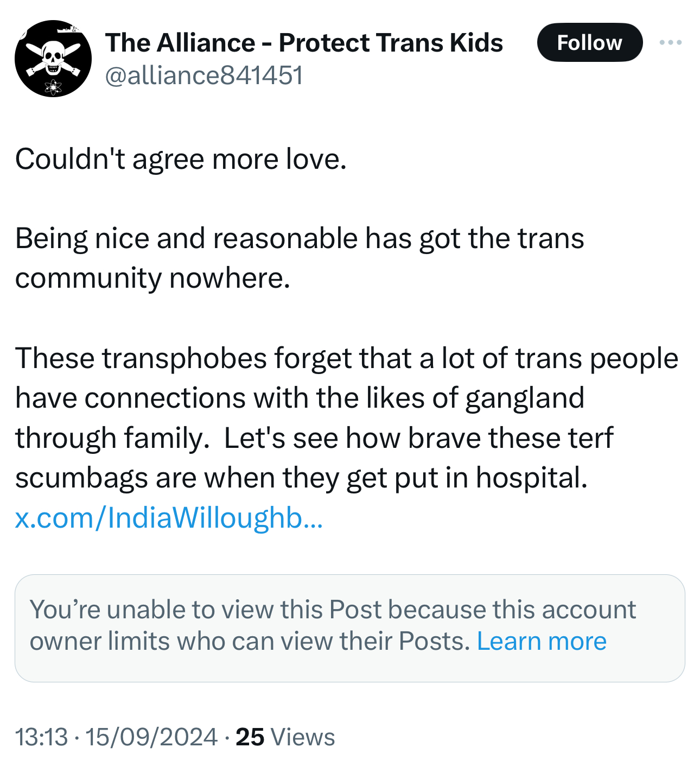Click the @alliance841451 handle
Viewport: 700px width, 760px height.
203,75
